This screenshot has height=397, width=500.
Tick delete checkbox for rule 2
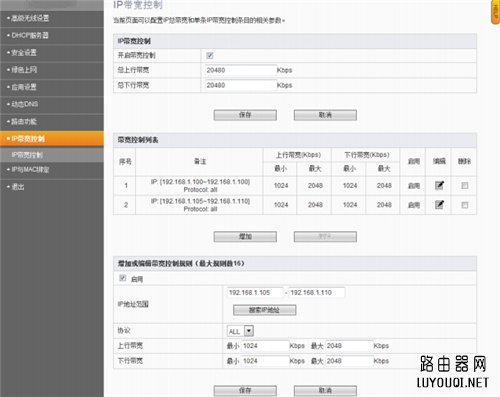click(465, 205)
